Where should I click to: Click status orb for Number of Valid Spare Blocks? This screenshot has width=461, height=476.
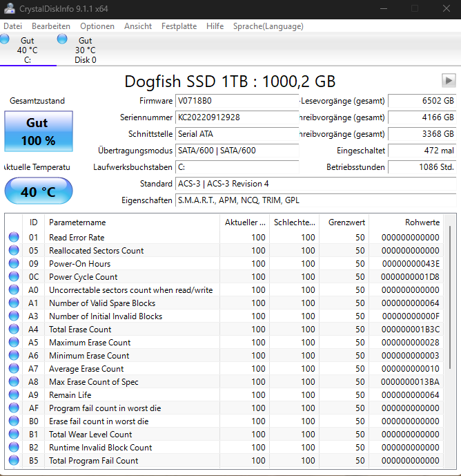click(14, 303)
